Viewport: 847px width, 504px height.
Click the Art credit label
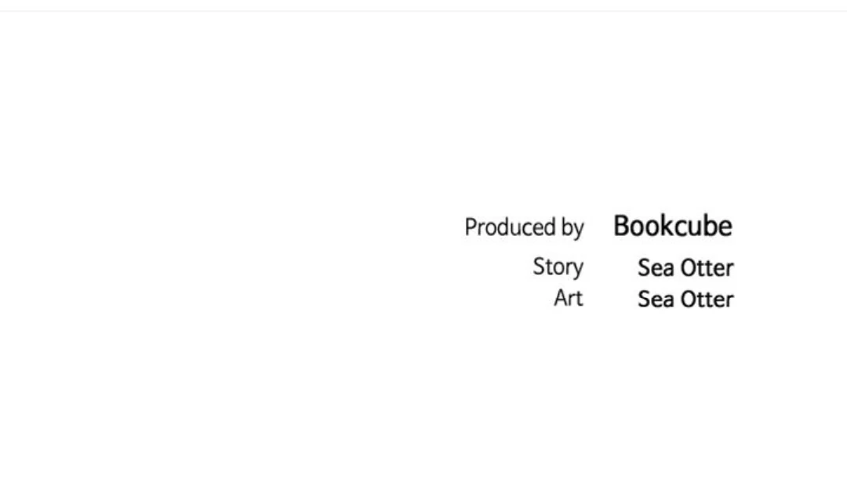click(x=568, y=298)
